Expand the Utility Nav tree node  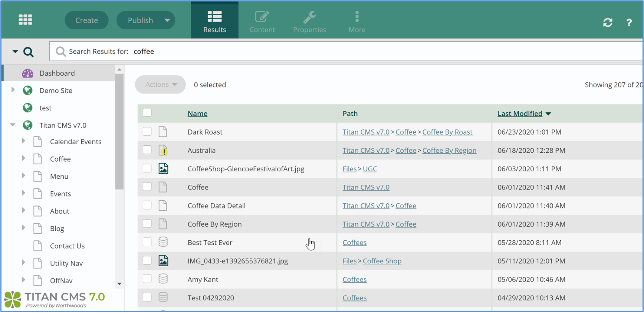pos(23,263)
